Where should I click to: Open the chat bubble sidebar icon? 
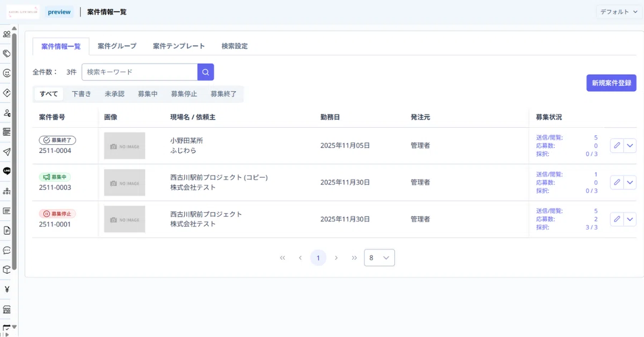7,250
